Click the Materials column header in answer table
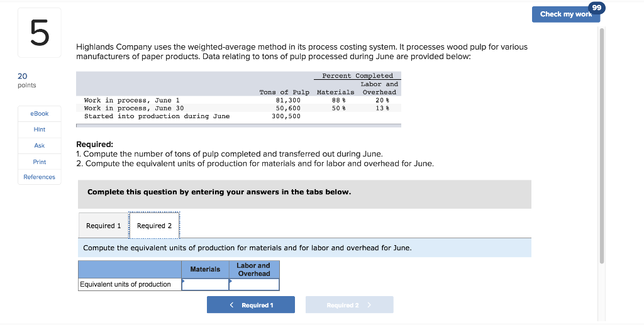 (205, 270)
